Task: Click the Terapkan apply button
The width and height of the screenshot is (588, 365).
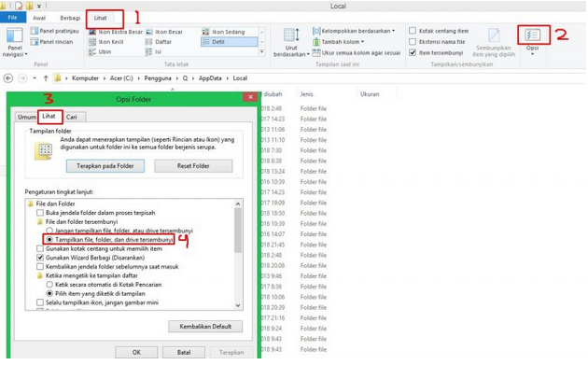Action: tap(231, 352)
